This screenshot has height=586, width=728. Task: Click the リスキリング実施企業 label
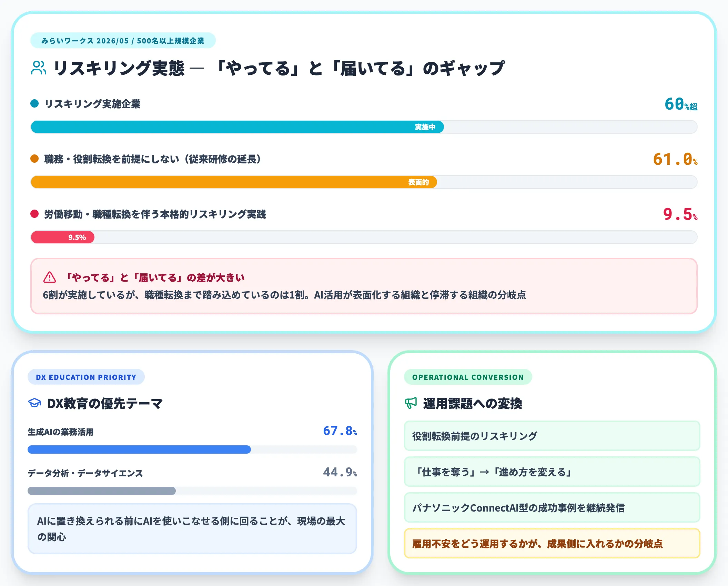click(92, 104)
